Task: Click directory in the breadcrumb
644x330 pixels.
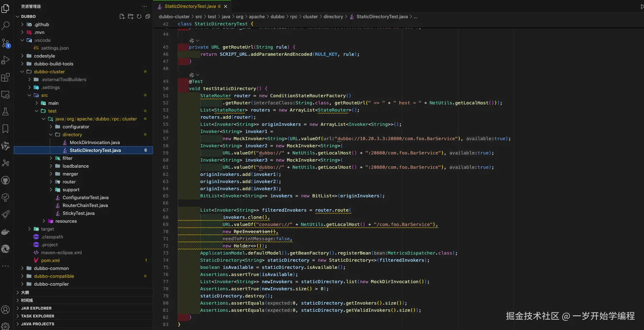Action: click(333, 16)
